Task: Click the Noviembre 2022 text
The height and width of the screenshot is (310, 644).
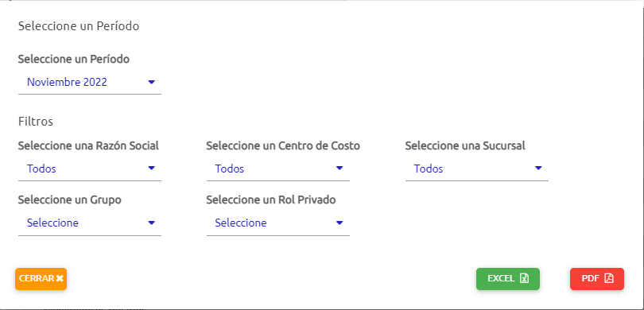Action: [67, 82]
